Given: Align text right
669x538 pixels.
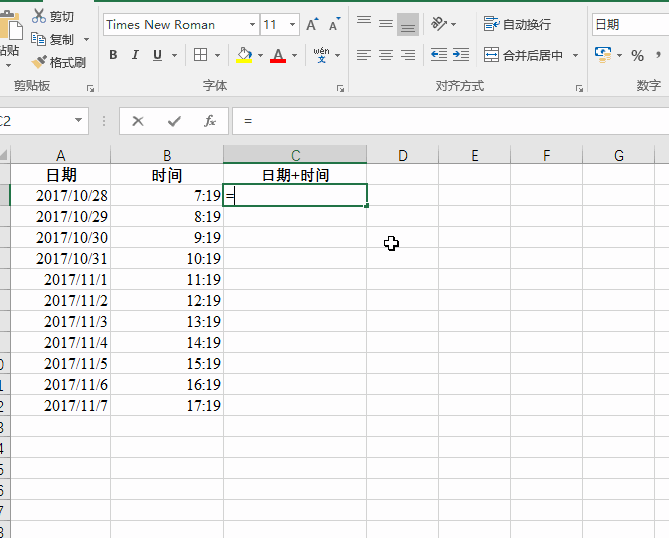Looking at the screenshot, I should tap(408, 55).
